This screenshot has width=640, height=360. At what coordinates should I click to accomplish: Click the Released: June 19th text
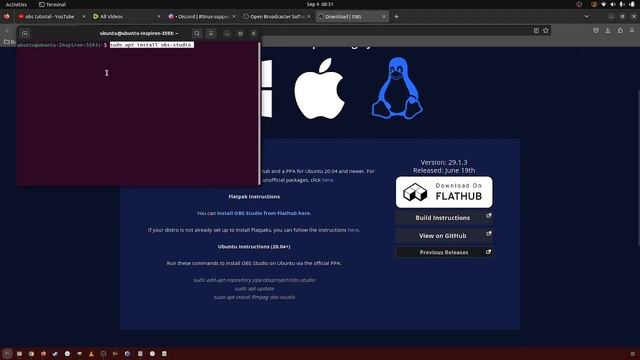pyautogui.click(x=444, y=171)
